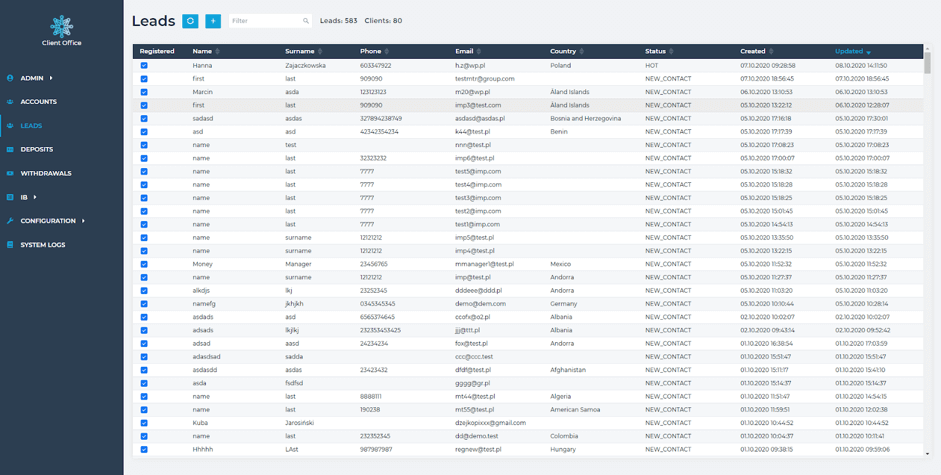
Task: Open the System Logs section
Action: pos(43,245)
